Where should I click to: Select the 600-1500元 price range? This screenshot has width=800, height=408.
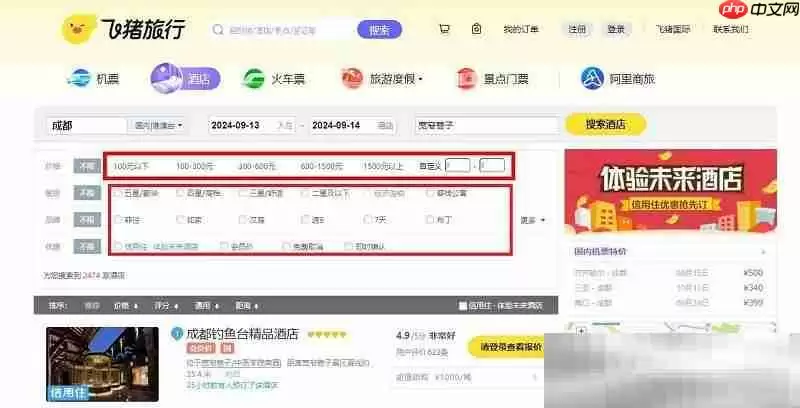coord(322,166)
